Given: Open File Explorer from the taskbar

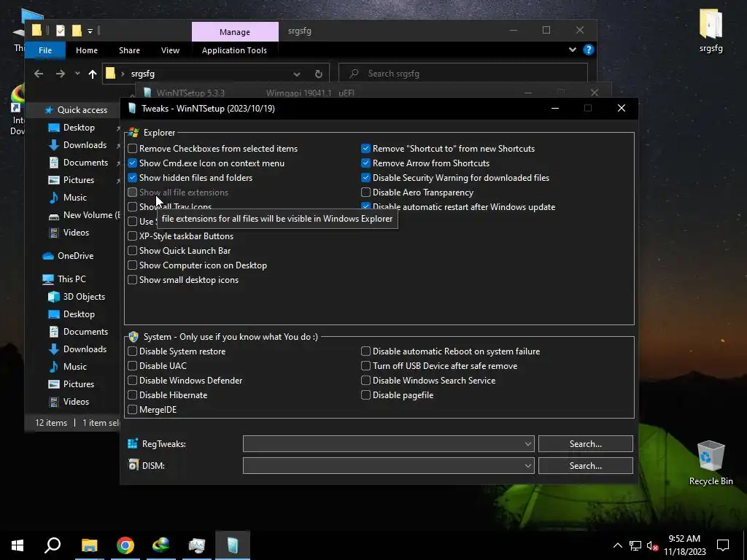Looking at the screenshot, I should pos(89,545).
